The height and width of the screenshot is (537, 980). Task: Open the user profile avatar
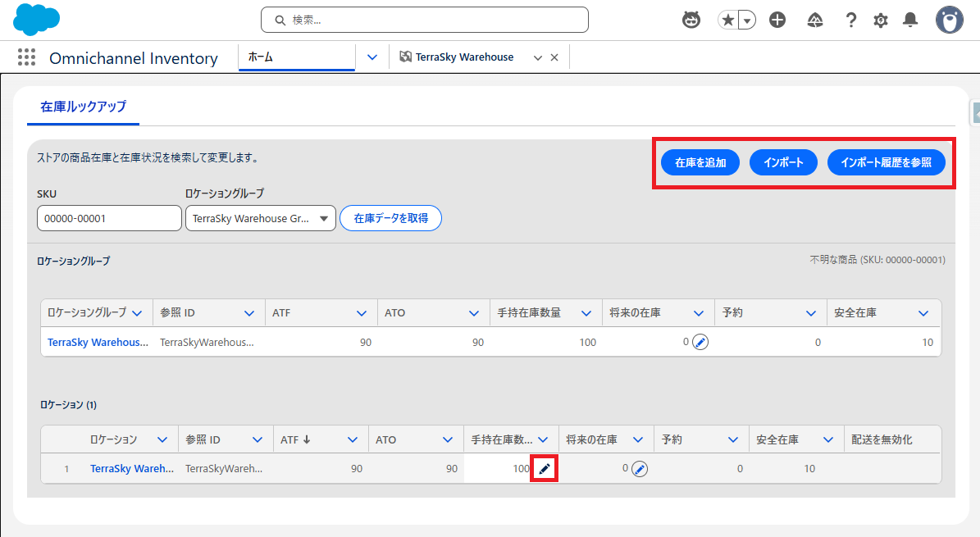point(949,20)
